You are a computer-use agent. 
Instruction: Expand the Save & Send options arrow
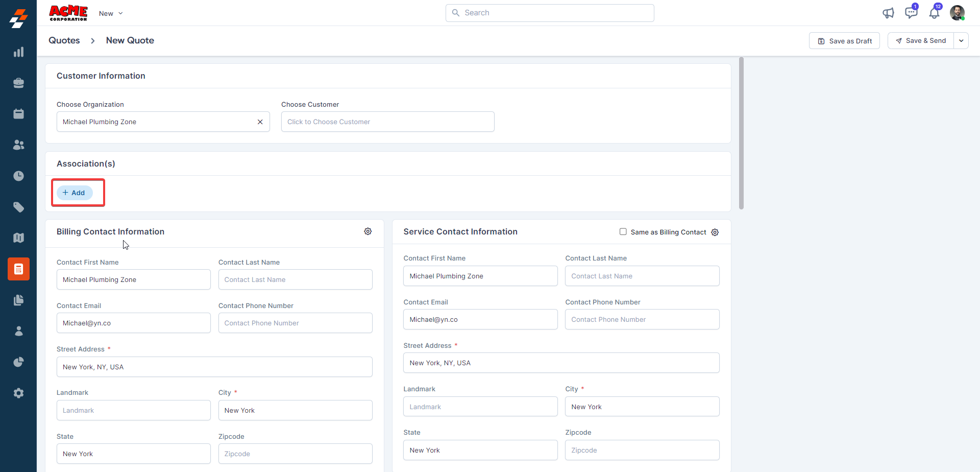(x=961, y=41)
